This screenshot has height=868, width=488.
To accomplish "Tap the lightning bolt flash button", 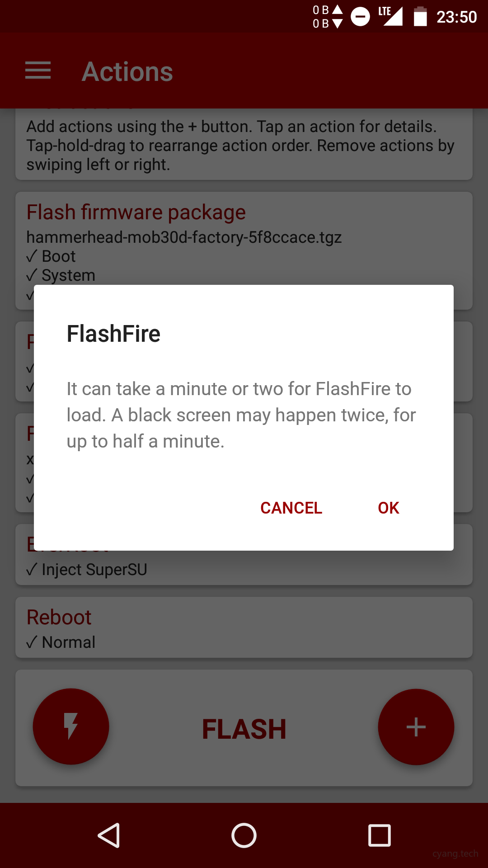I will pyautogui.click(x=71, y=726).
